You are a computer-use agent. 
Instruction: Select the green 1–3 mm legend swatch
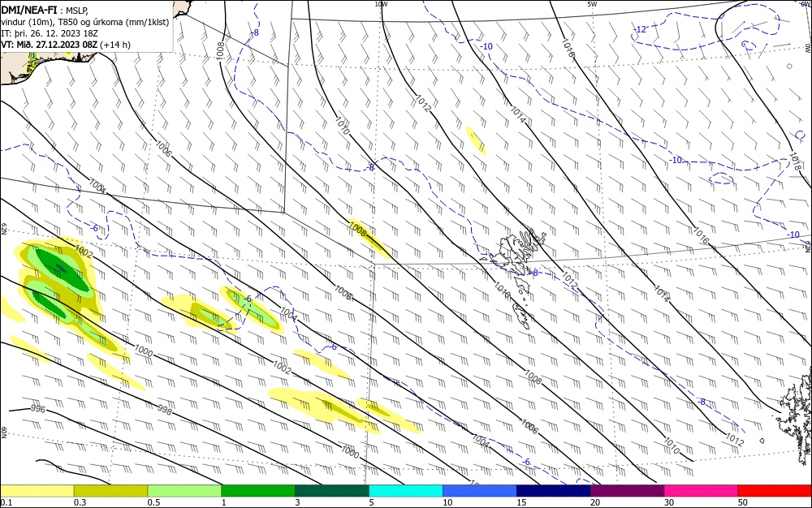tap(258, 491)
